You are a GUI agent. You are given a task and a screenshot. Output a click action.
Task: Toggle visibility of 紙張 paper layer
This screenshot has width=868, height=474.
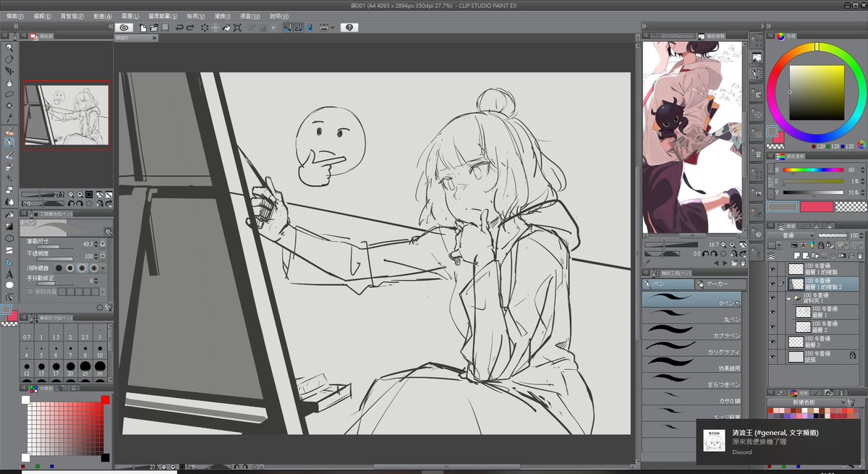click(x=773, y=355)
